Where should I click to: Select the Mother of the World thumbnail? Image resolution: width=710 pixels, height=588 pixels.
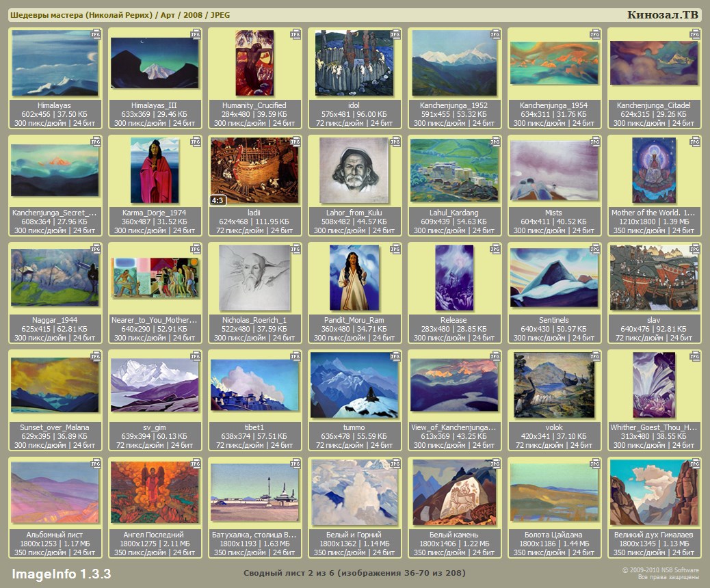[654, 170]
